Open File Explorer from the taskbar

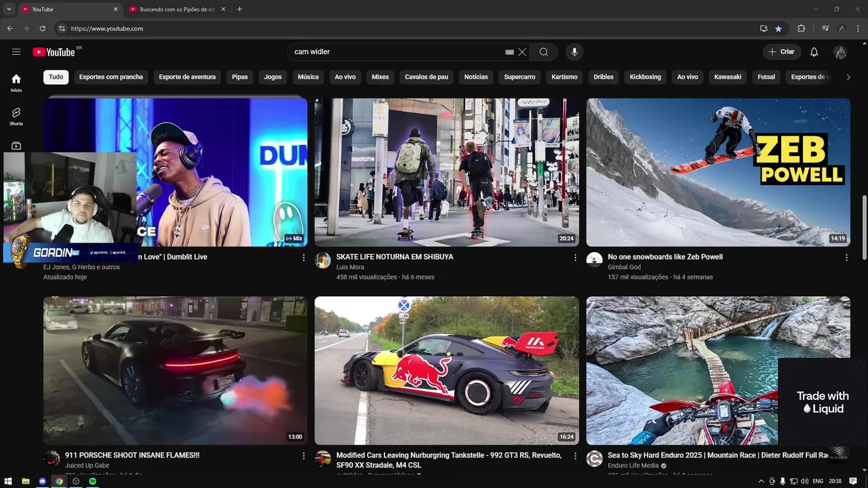[26, 481]
